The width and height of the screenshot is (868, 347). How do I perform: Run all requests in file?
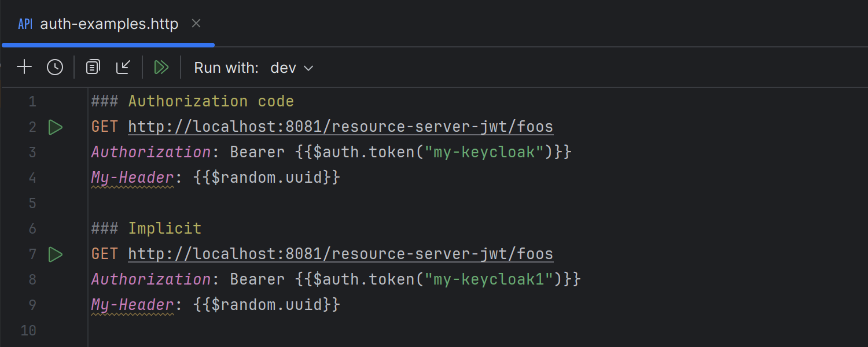[161, 67]
